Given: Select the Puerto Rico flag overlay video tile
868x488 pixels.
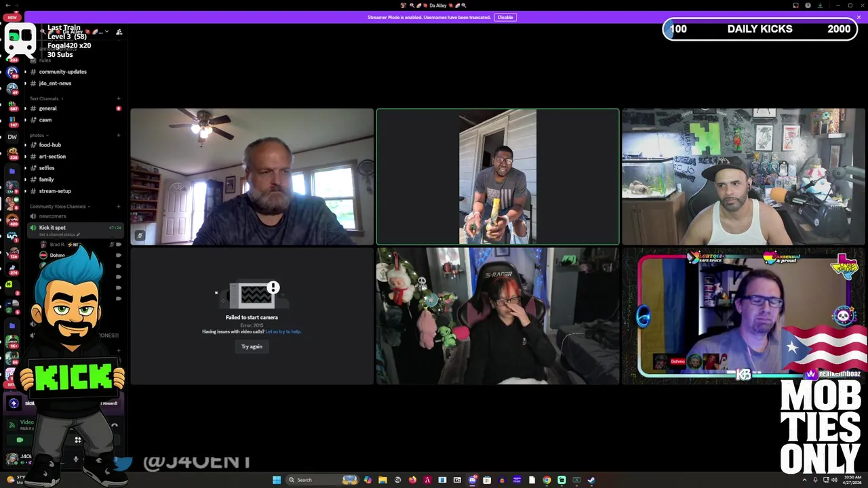Looking at the screenshot, I should 743,316.
